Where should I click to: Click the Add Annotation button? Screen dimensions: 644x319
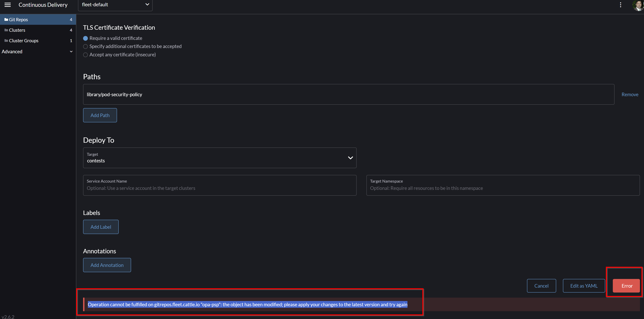click(x=107, y=265)
